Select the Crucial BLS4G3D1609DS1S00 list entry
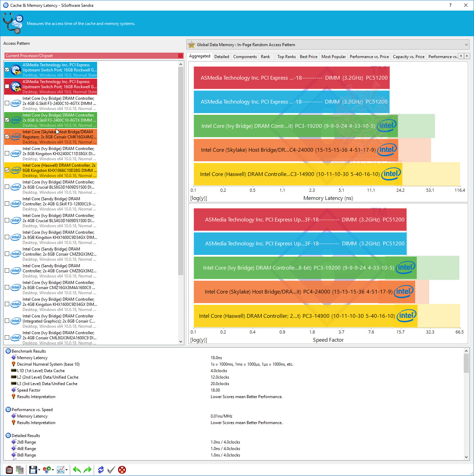474x476 pixels. (51, 220)
